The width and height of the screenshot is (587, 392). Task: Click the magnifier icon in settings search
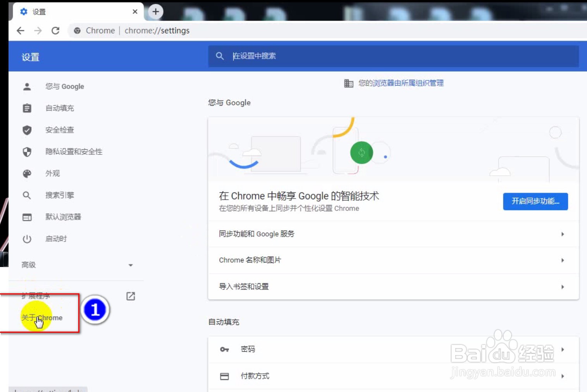pyautogui.click(x=220, y=56)
